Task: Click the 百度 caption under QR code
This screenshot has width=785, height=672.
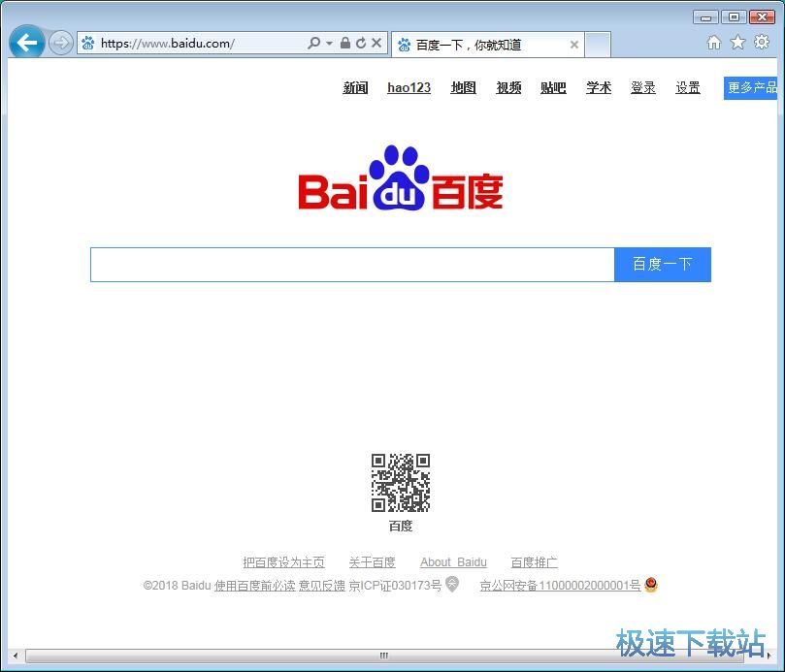Action: (401, 526)
